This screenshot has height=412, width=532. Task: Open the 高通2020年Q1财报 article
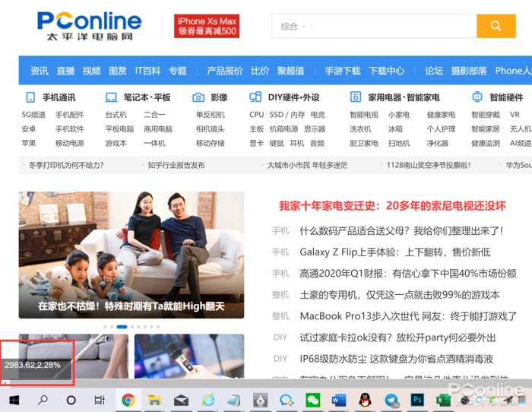[408, 274]
